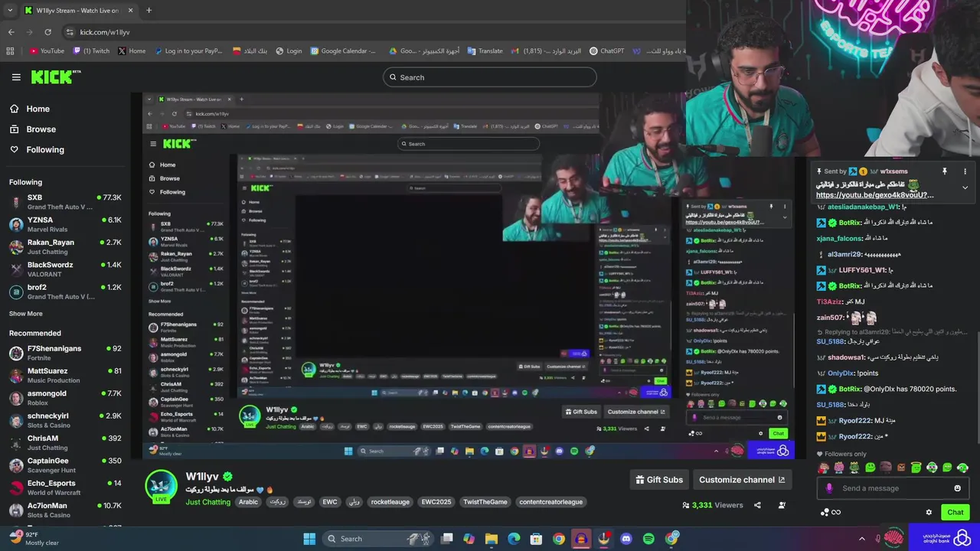Click Gift Subs button
Viewport: 980px width, 551px height.
659,480
